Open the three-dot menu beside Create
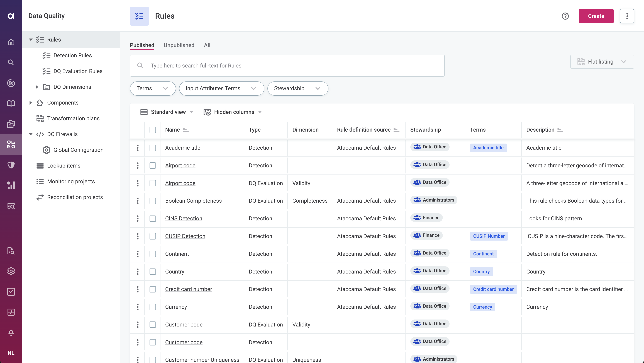The width and height of the screenshot is (644, 363). pos(627,16)
